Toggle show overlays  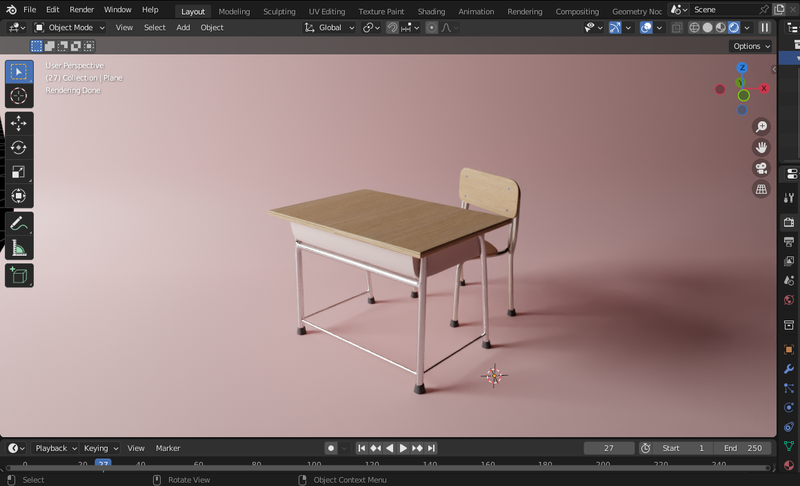tap(646, 28)
